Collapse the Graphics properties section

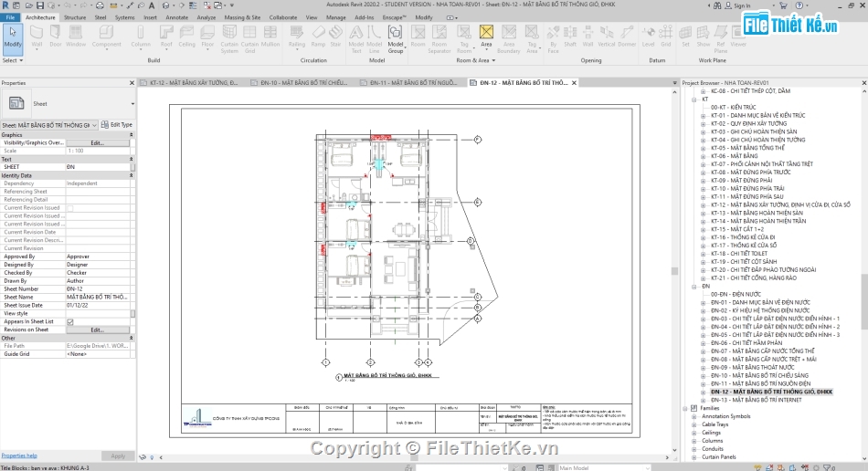tap(132, 135)
